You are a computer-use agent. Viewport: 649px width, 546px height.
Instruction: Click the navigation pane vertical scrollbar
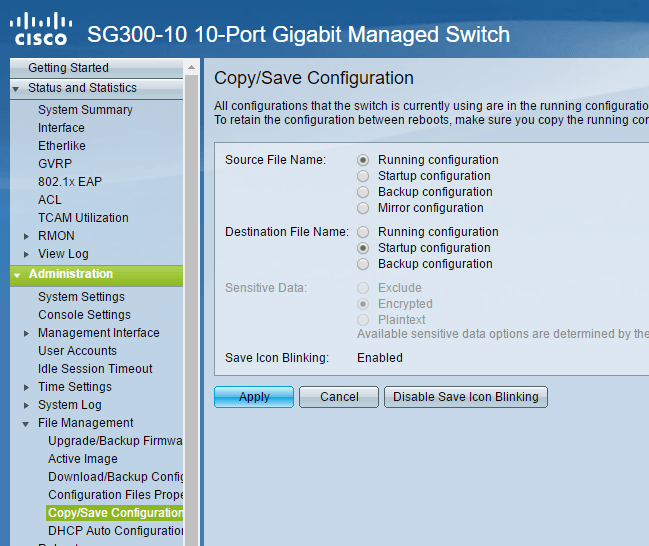coord(191,300)
